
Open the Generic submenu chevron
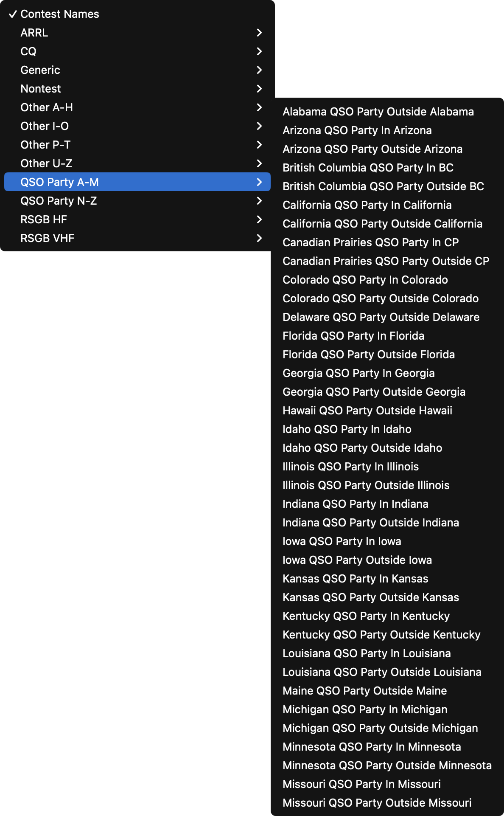point(259,70)
